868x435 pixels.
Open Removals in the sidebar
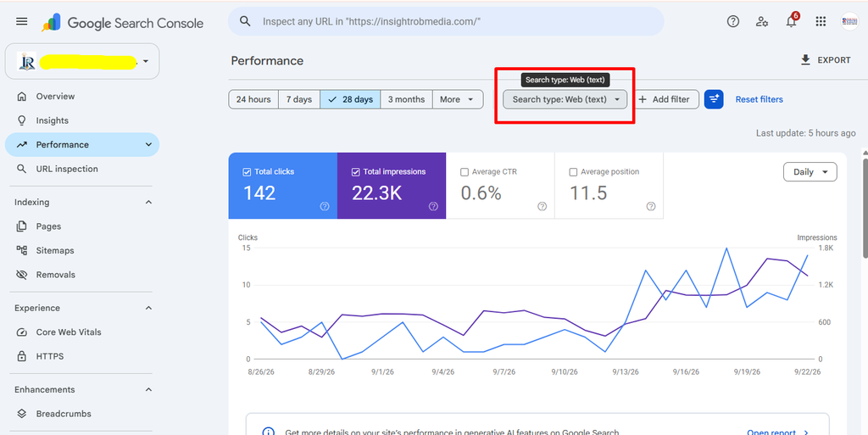pyautogui.click(x=82, y=275)
